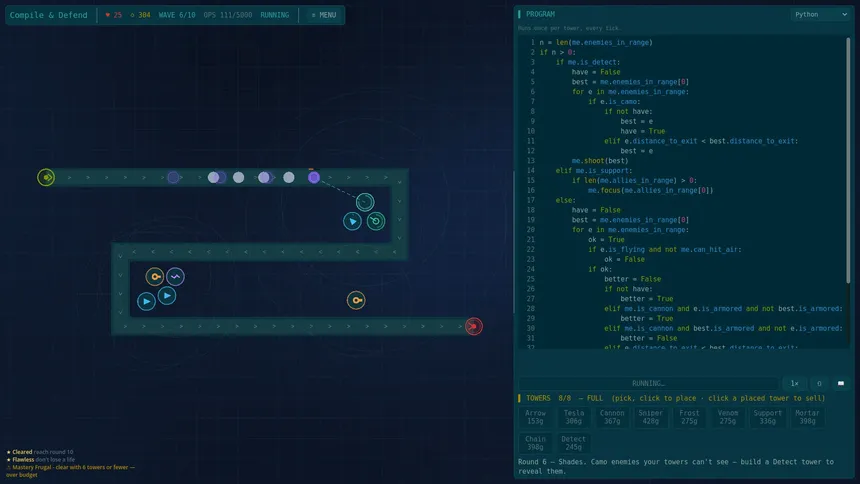Click the green radar tower with a rotating dial
The width and height of the screenshot is (860, 484).
(376, 221)
